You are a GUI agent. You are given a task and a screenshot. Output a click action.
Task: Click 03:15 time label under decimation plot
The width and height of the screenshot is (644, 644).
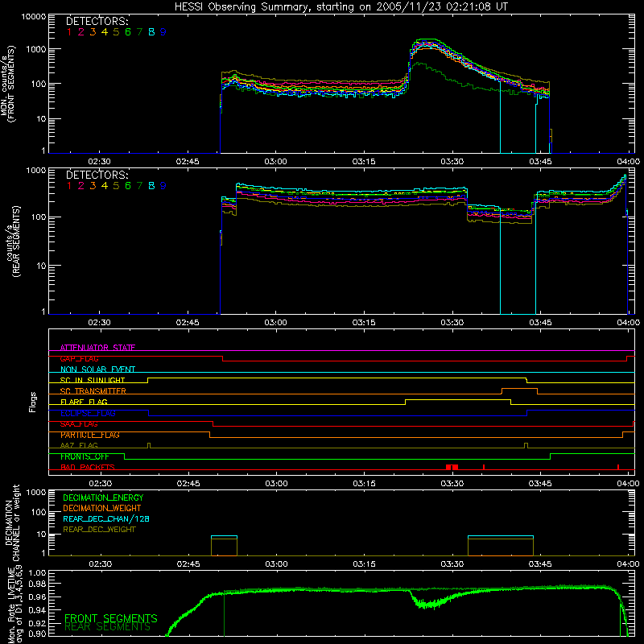click(x=364, y=564)
